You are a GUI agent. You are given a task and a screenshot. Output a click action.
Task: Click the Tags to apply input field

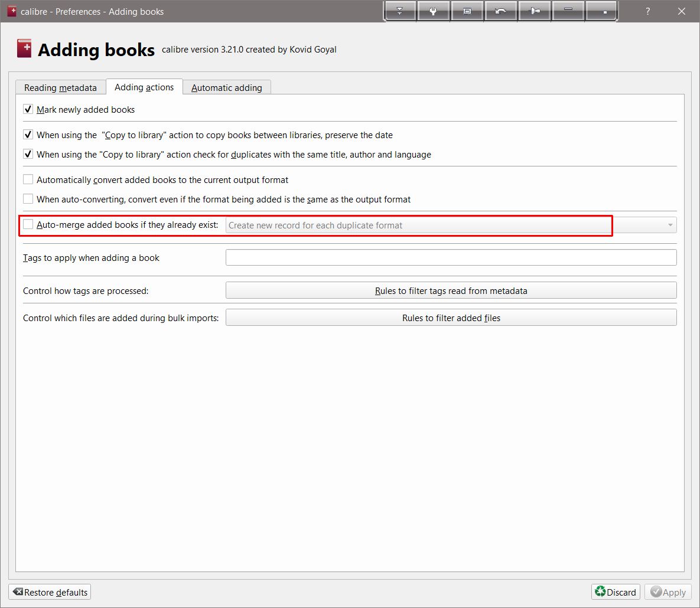click(x=451, y=257)
